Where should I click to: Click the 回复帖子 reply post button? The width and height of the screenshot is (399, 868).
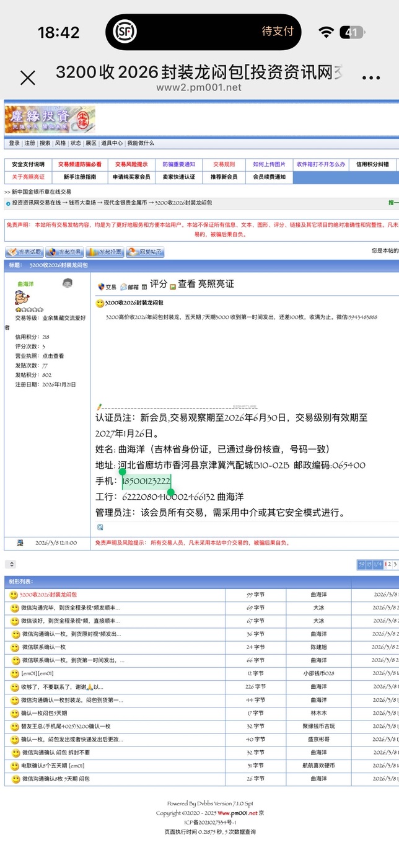[145, 252]
